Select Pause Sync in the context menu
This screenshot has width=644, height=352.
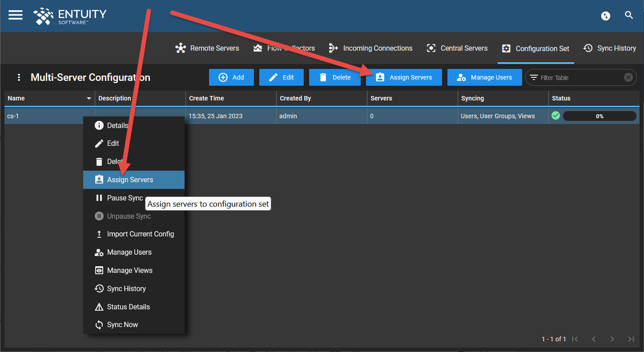click(134, 198)
